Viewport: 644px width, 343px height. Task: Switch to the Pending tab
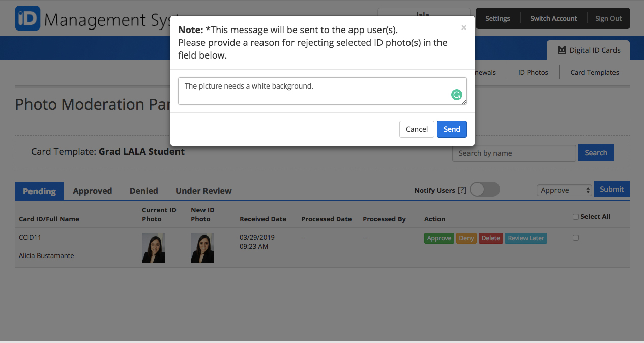point(40,191)
